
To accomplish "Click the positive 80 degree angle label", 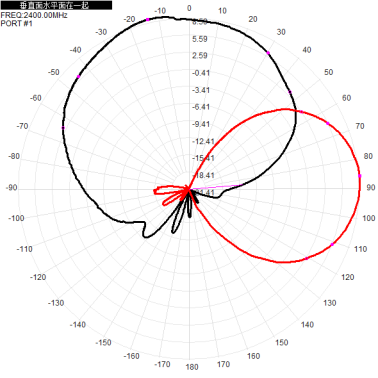I will click(368, 156).
